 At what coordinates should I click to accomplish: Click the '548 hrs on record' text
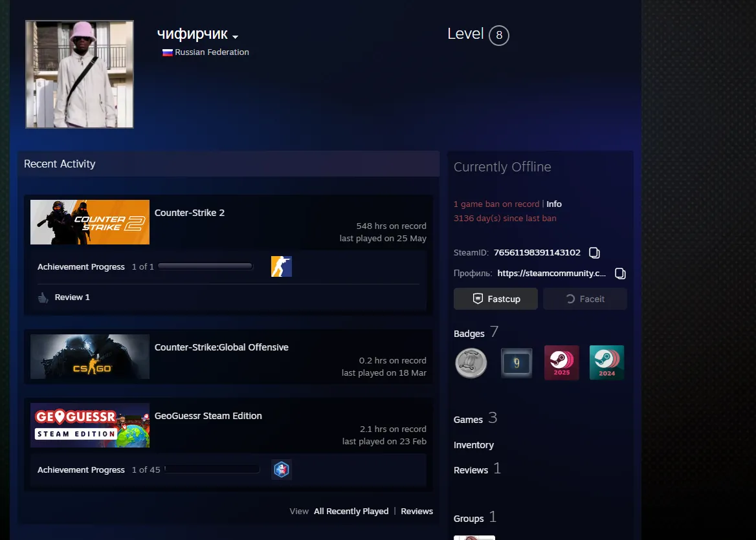pyautogui.click(x=391, y=226)
